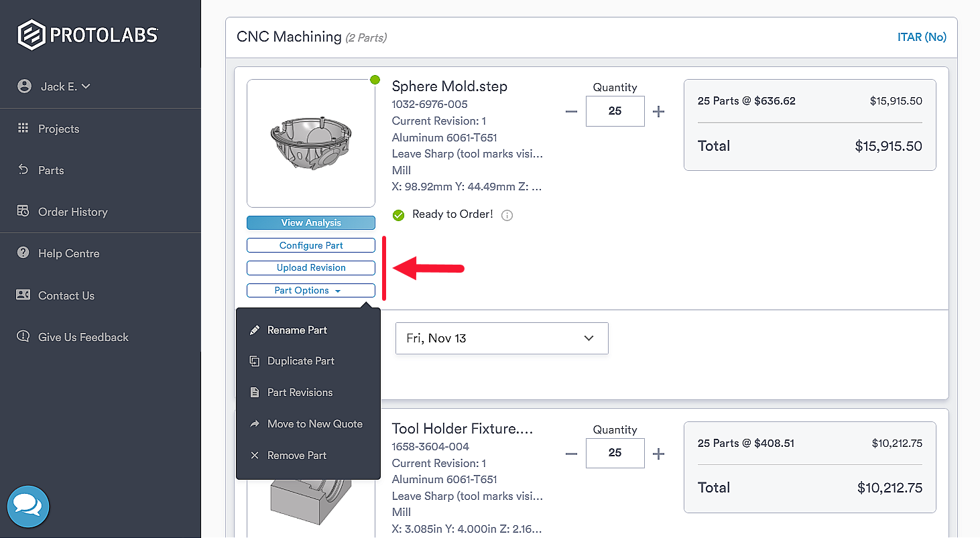Toggle the Part Options dropdown

click(311, 290)
